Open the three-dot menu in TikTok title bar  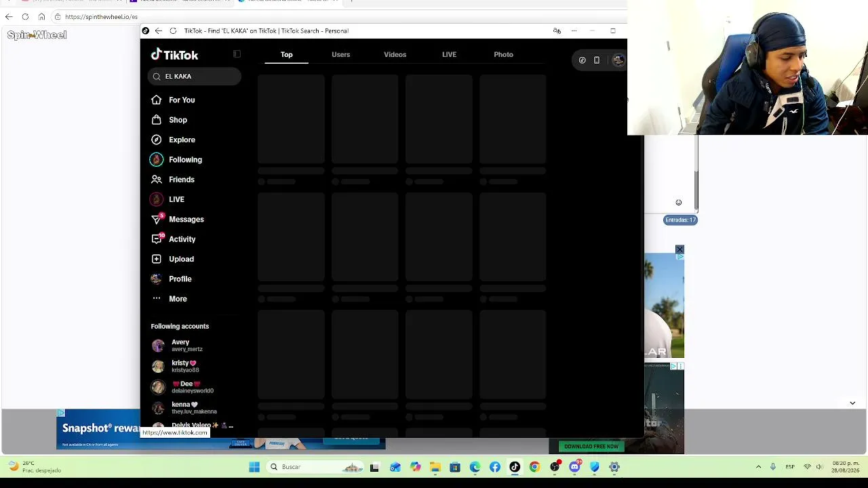coord(574,30)
